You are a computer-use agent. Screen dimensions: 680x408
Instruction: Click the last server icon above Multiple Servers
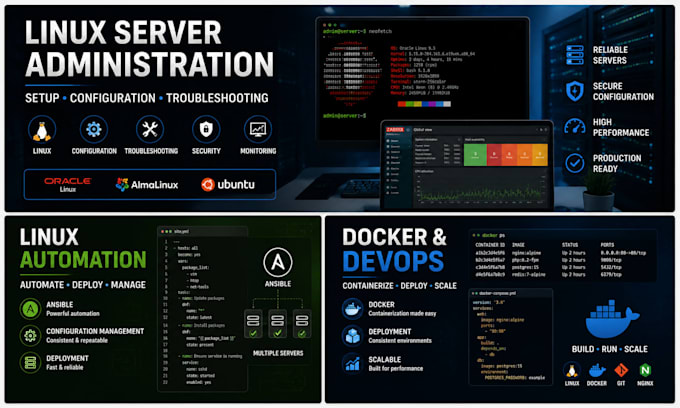pos(302,324)
